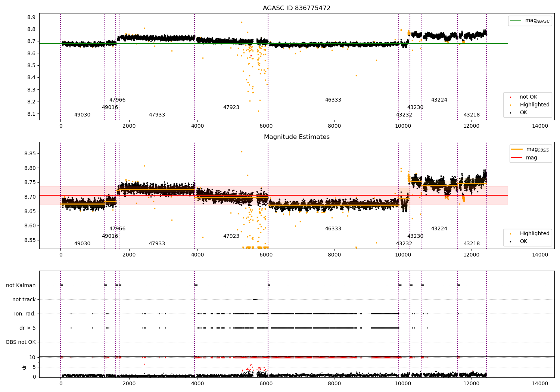This screenshot has width=560, height=392.
Task: Select the orange mag OBSID legend line
Action: [x=517, y=149]
